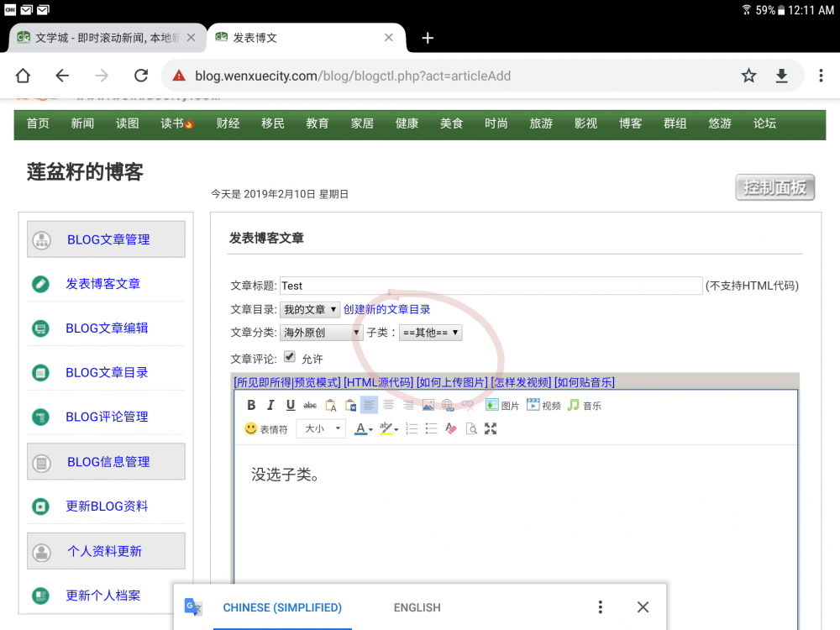Toggle bold formatting in the editor
This screenshot has height=630, width=840.
(x=251, y=405)
